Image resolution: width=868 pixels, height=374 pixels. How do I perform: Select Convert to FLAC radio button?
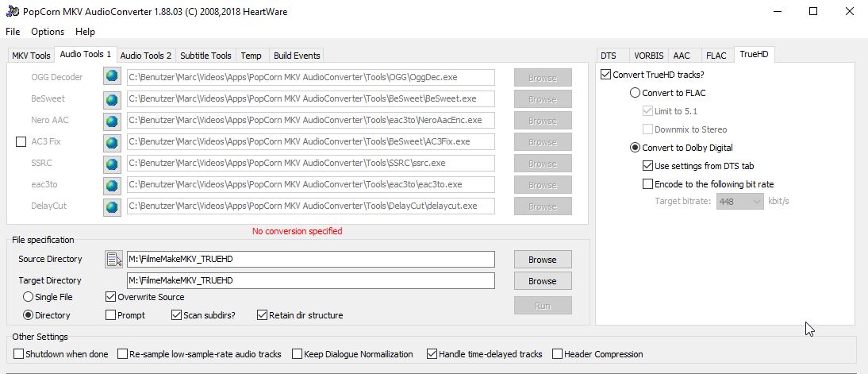click(636, 93)
